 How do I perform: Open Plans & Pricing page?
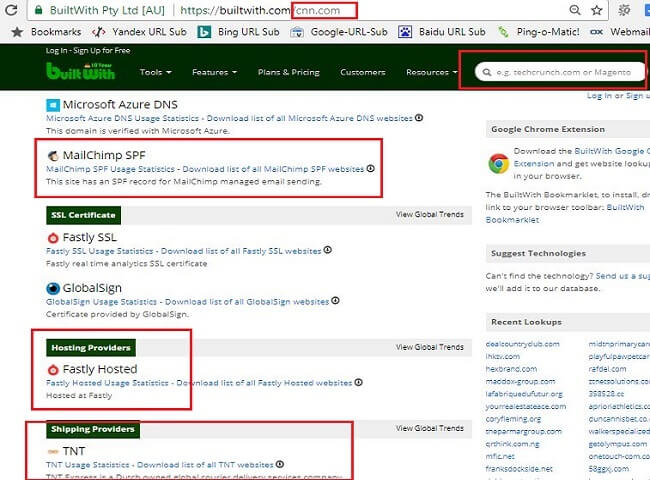pyautogui.click(x=289, y=72)
